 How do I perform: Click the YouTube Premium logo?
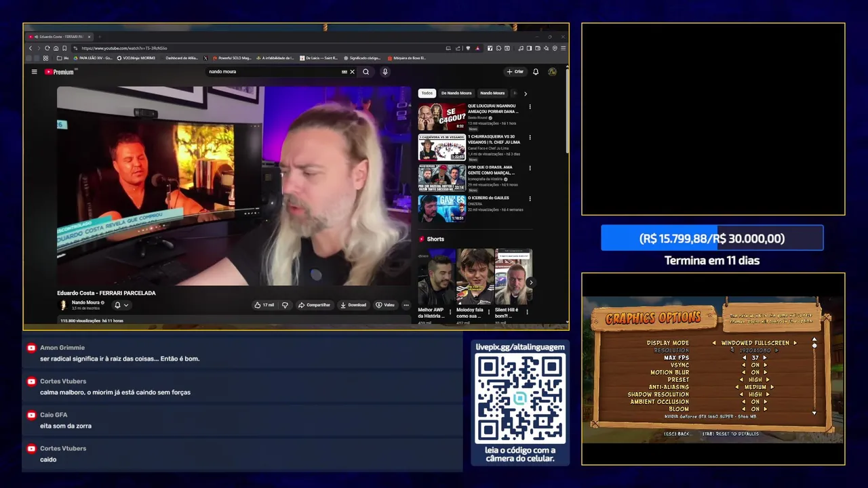tap(60, 72)
